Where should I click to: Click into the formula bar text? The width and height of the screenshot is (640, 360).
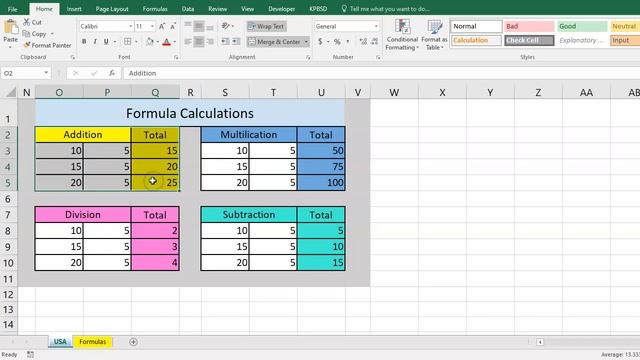coord(142,73)
